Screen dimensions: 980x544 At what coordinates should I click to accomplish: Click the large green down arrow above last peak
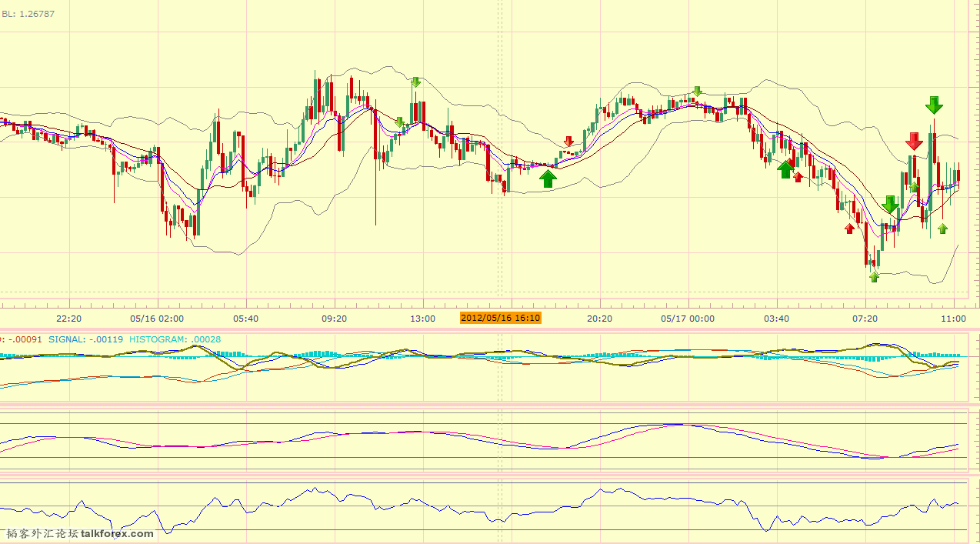pyautogui.click(x=934, y=105)
